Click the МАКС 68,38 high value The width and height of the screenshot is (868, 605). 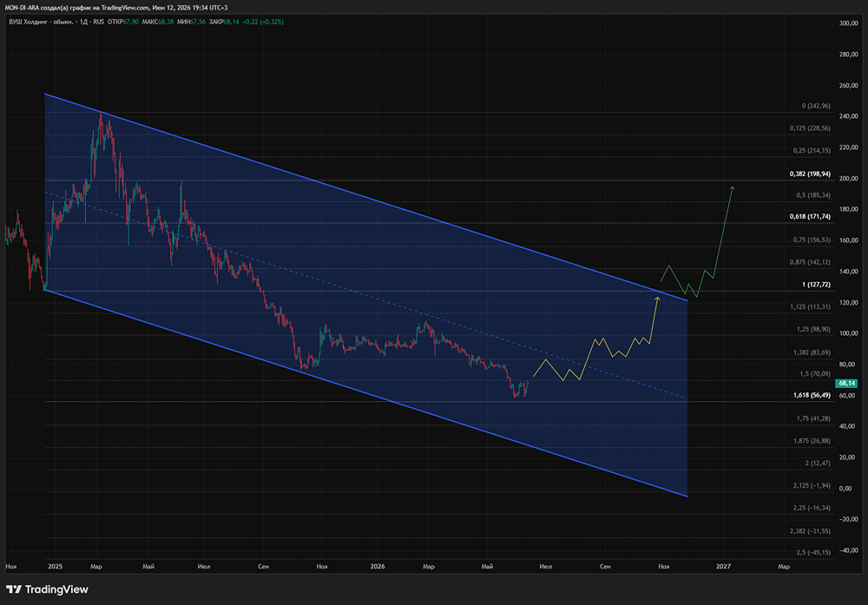point(158,22)
